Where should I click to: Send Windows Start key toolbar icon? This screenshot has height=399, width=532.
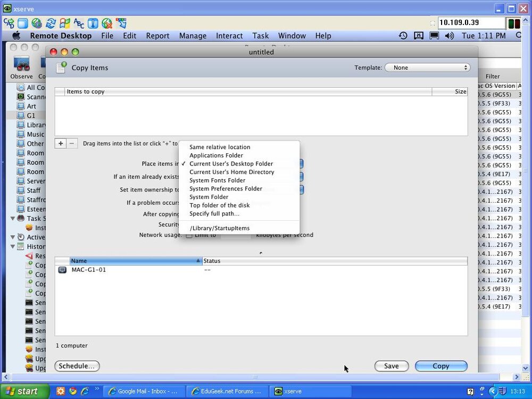coord(64,23)
